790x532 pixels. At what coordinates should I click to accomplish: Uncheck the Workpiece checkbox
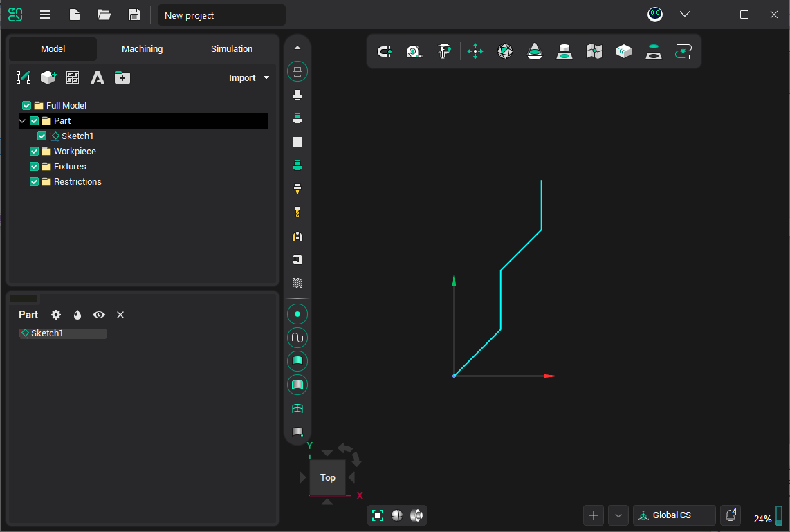35,152
